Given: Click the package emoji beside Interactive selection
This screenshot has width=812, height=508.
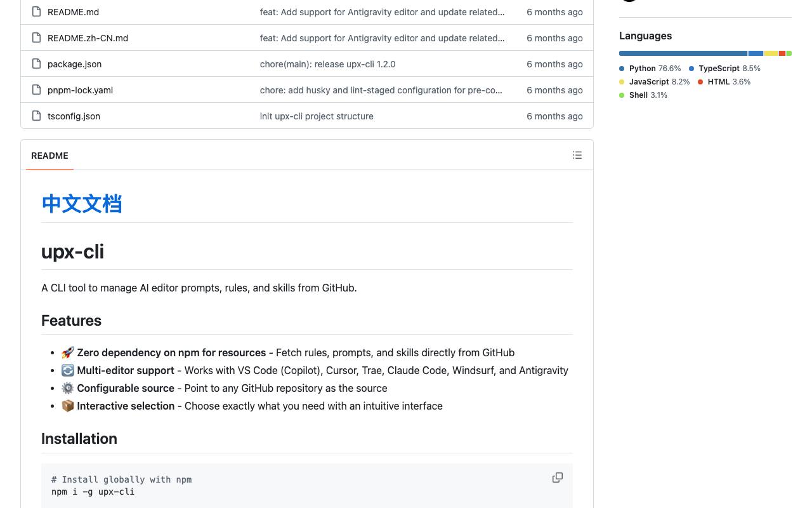Looking at the screenshot, I should [x=68, y=406].
